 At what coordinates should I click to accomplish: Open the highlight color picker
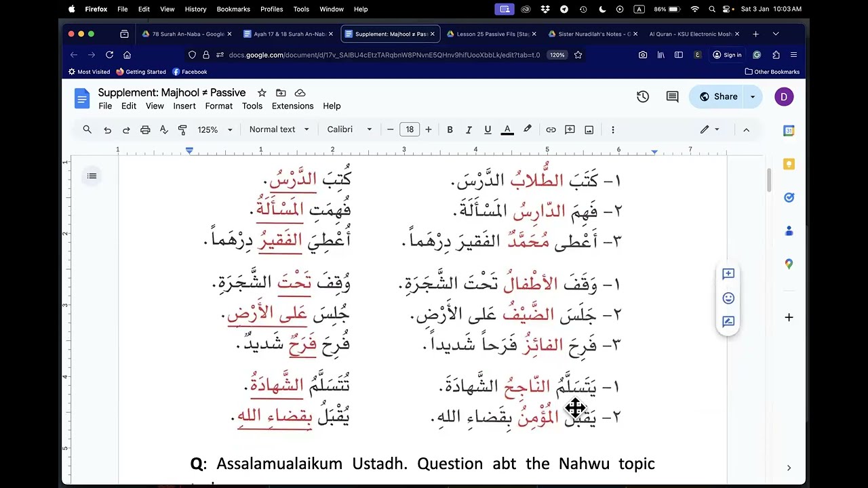click(528, 129)
